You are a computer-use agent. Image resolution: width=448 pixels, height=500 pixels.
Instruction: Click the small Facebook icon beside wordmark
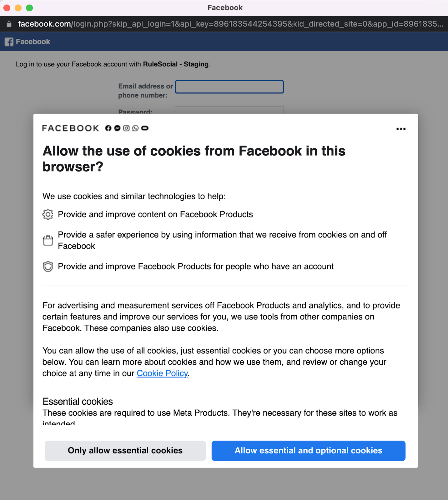pos(108,128)
